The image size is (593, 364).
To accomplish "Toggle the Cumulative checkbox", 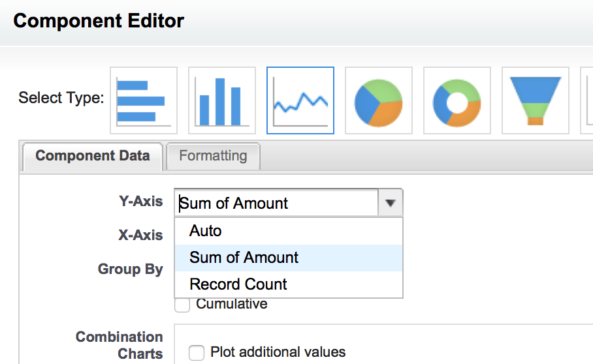I will point(182,305).
